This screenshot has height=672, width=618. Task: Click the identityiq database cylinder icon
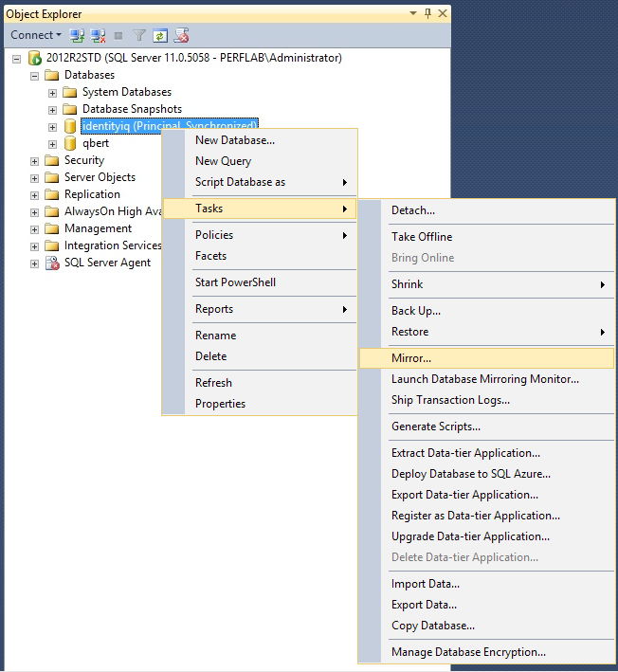70,126
